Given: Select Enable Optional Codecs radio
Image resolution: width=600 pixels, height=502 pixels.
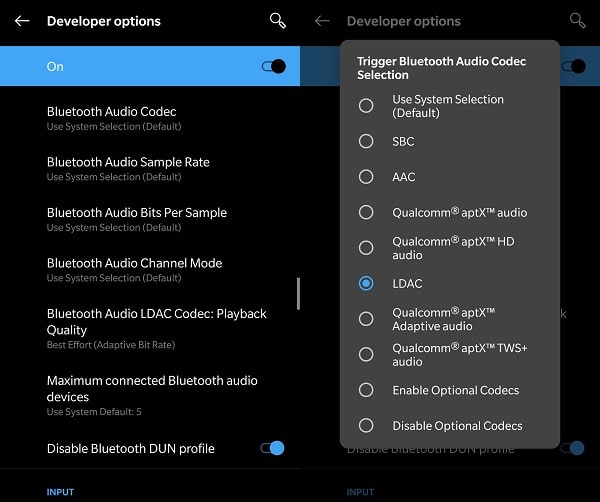Looking at the screenshot, I should point(366,390).
